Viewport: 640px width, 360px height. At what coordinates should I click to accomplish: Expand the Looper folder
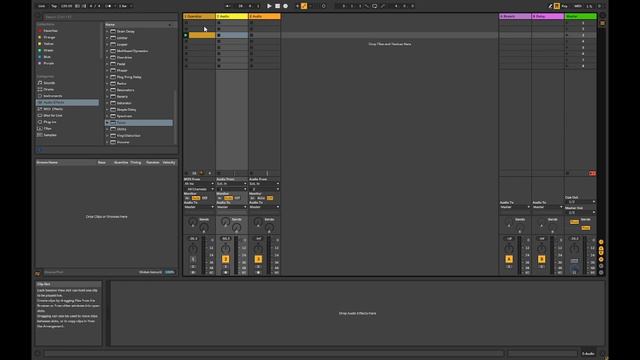(x=107, y=44)
